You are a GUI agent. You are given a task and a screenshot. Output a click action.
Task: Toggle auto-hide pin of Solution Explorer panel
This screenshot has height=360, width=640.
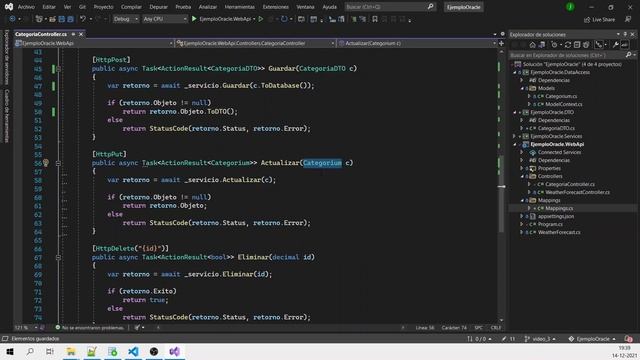pyautogui.click(x=625, y=34)
